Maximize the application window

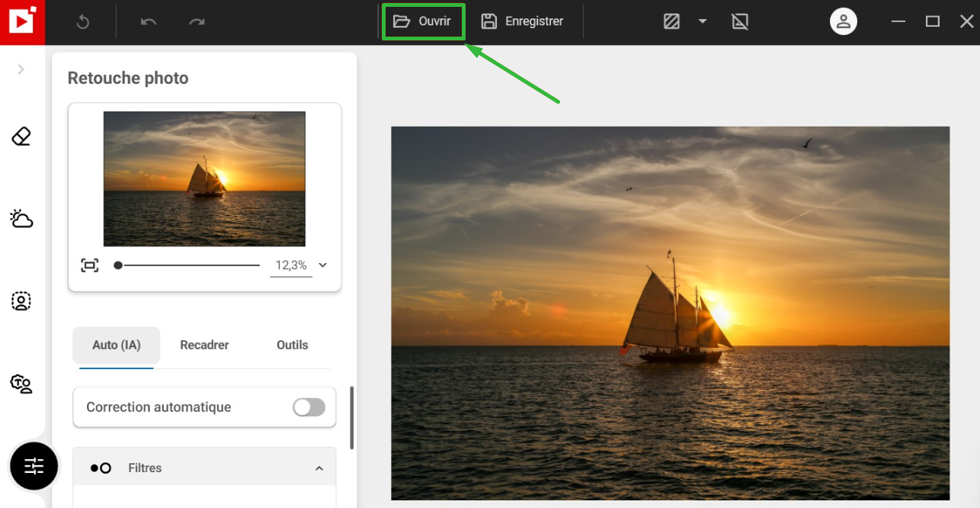click(x=933, y=21)
